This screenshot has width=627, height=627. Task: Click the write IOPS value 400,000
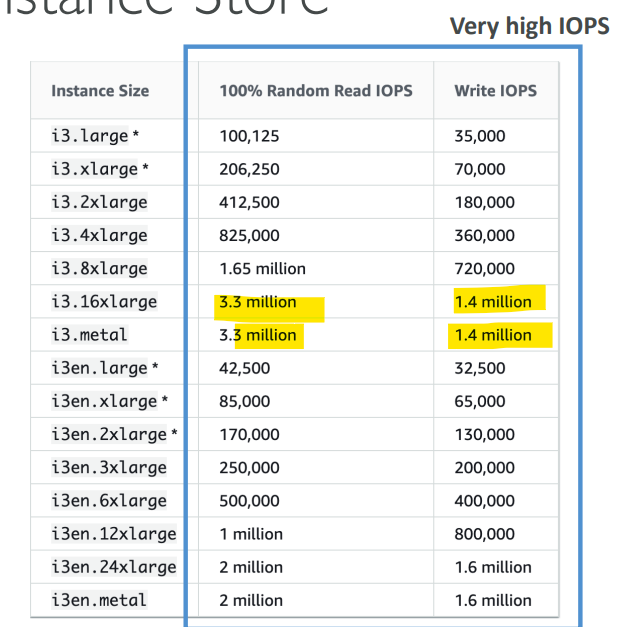484,501
